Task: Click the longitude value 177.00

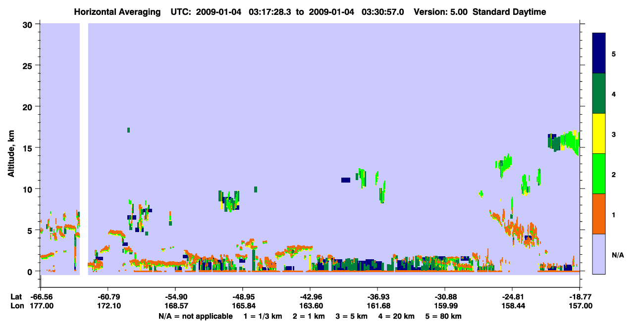Action: 41,306
